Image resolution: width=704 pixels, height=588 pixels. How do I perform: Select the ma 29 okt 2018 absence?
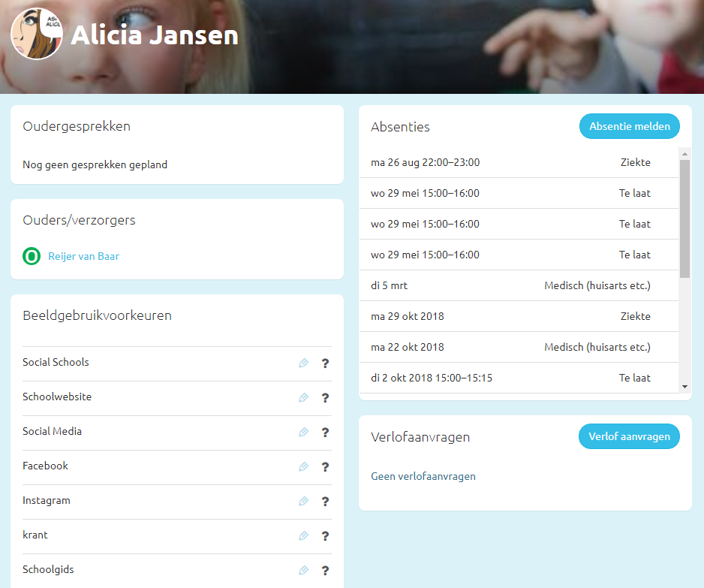pyautogui.click(x=510, y=317)
